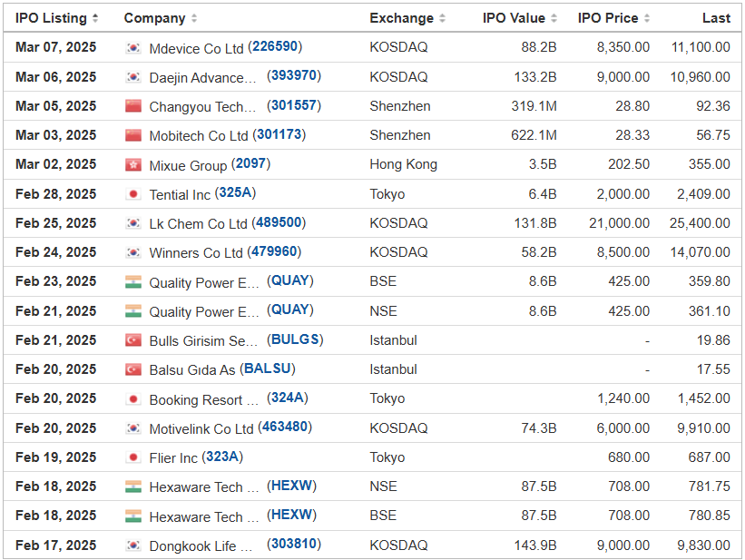
Task: Open ticker 323A link
Action: click(x=222, y=457)
